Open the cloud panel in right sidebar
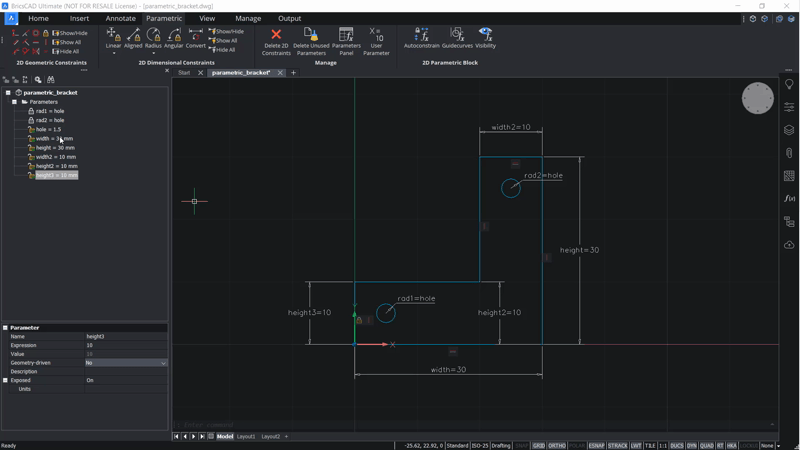The image size is (800, 450). (789, 245)
